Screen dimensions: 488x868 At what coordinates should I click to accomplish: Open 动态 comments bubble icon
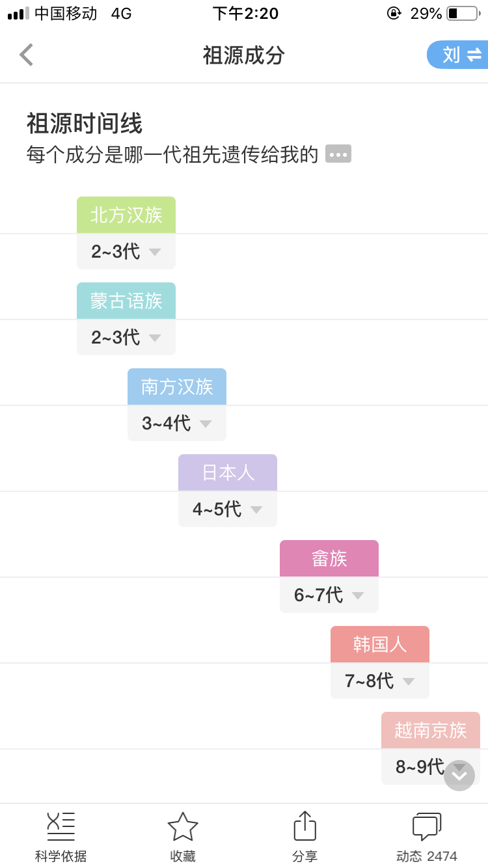point(427,826)
